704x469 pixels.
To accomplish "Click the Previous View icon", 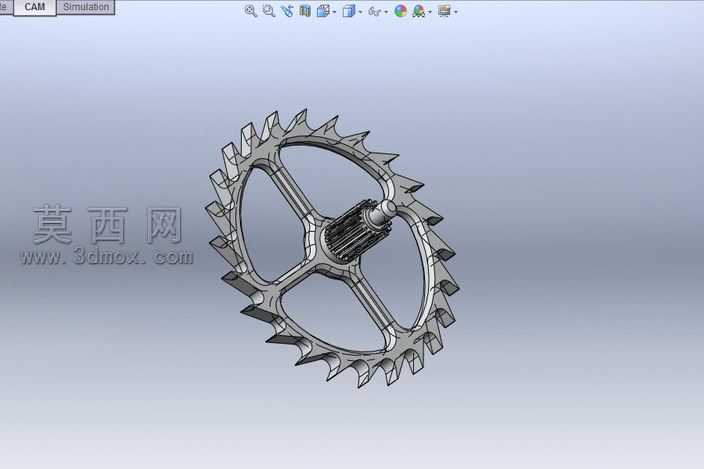I will [x=287, y=11].
